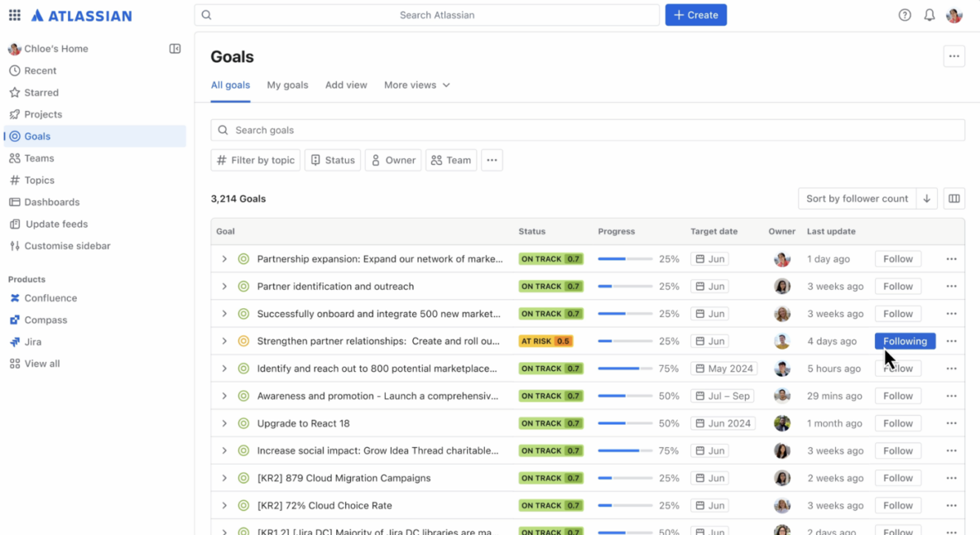Select the All goals tab

230,84
